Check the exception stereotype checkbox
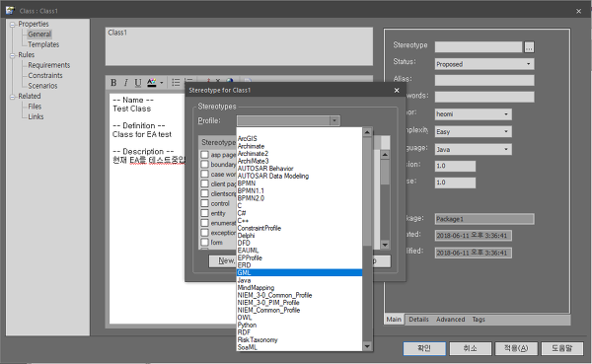This screenshot has width=592, height=364. pos(204,233)
